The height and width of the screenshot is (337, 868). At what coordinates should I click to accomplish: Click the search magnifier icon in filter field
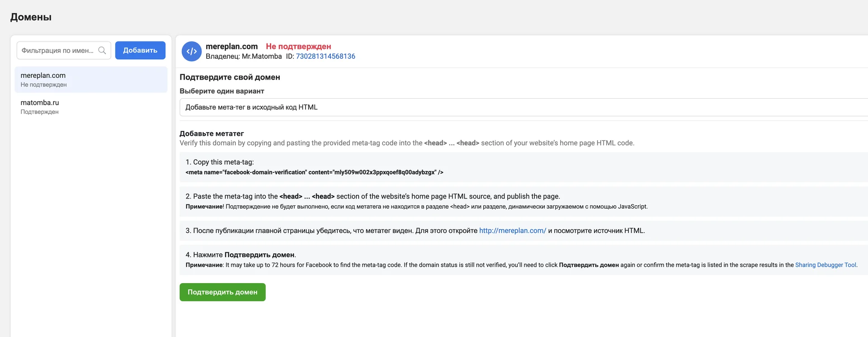(102, 50)
